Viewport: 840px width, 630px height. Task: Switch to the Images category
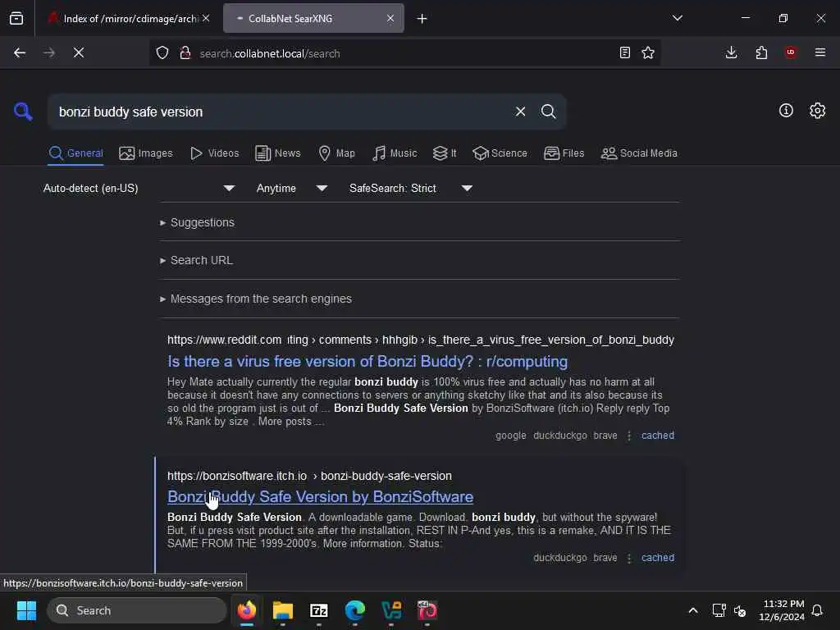146,153
